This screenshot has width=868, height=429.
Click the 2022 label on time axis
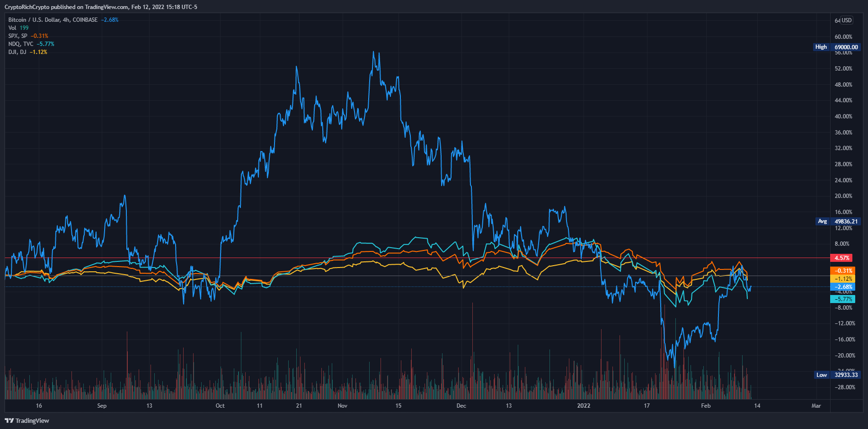pos(584,406)
